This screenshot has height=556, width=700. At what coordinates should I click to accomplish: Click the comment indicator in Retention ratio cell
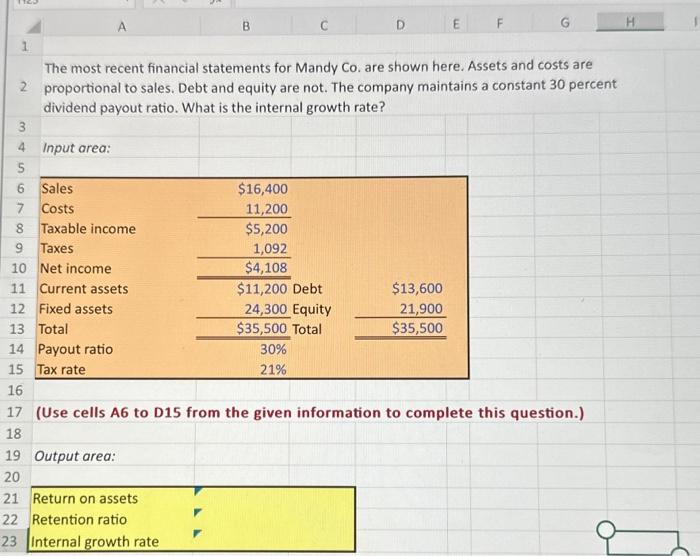point(197,512)
